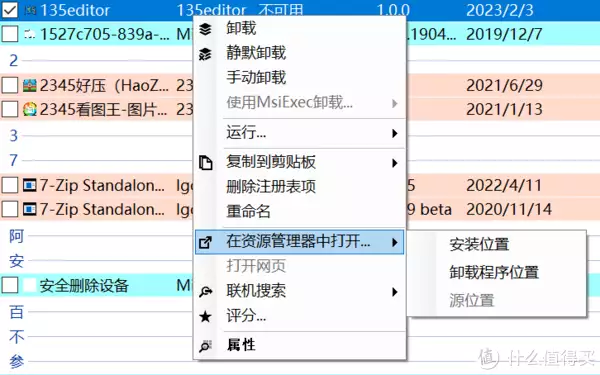Image resolution: width=600 pixels, height=375 pixels.
Task: Click the 安全删除设备 row name
Action: pyautogui.click(x=84, y=285)
